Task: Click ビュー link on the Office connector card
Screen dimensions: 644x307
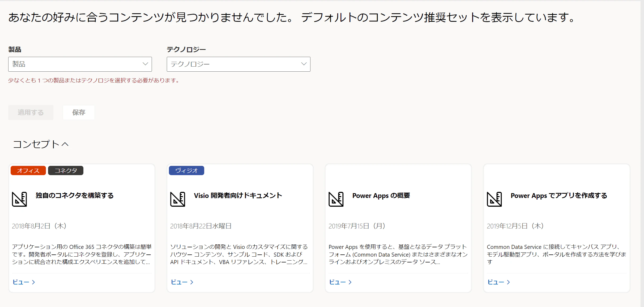Action: 24,282
